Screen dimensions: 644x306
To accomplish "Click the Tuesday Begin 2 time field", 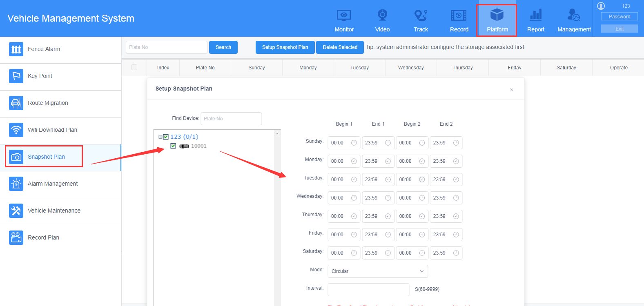I will pyautogui.click(x=412, y=180).
